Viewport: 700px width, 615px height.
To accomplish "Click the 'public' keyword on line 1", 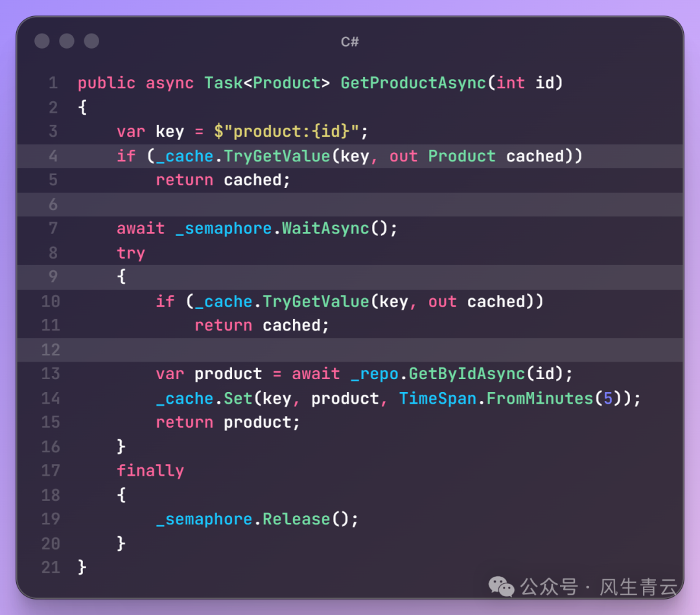I will [106, 83].
